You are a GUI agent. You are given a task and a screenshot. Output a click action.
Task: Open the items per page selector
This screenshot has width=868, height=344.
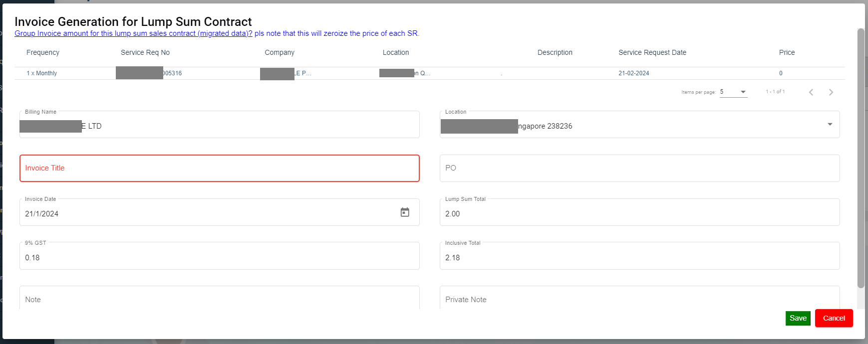click(x=733, y=92)
